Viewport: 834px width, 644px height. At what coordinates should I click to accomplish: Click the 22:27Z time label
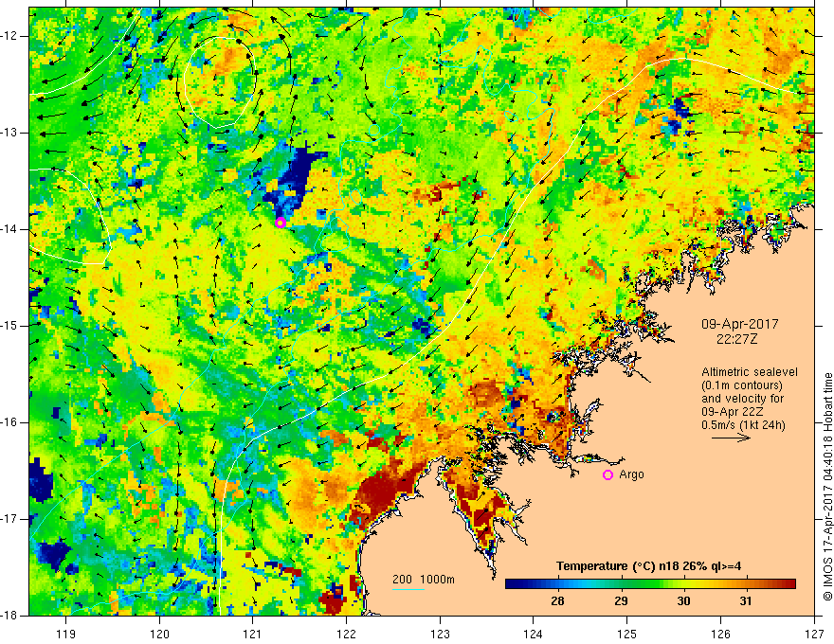pos(736,339)
